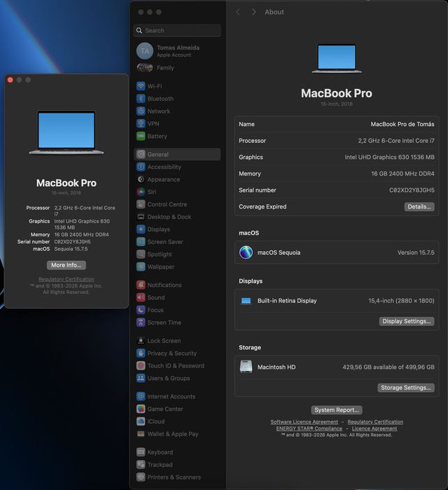Click Version 15.7.5 text

coord(416,253)
